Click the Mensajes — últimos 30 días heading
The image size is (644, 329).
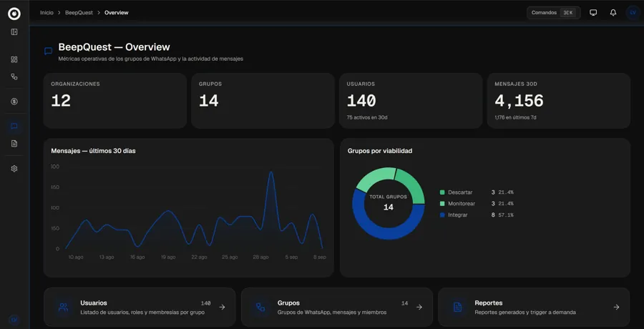[x=93, y=151]
